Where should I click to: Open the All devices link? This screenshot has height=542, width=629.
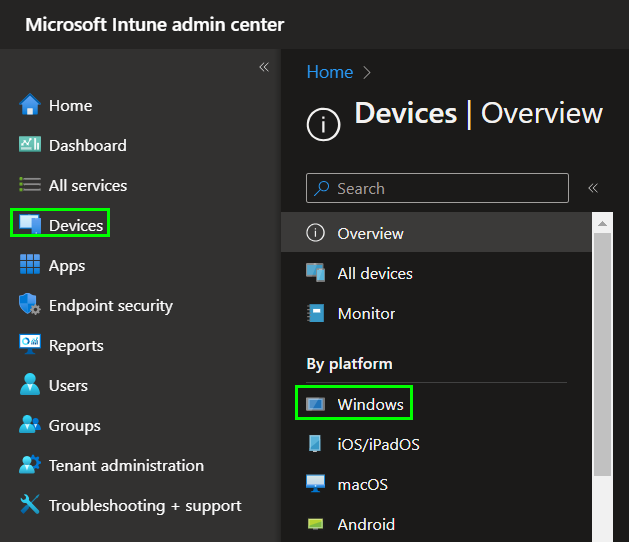374,273
